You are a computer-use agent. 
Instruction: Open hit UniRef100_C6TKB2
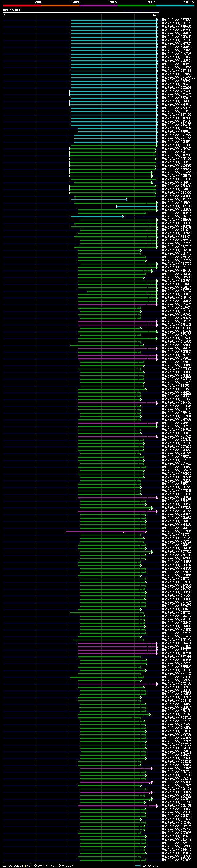[176, 20]
